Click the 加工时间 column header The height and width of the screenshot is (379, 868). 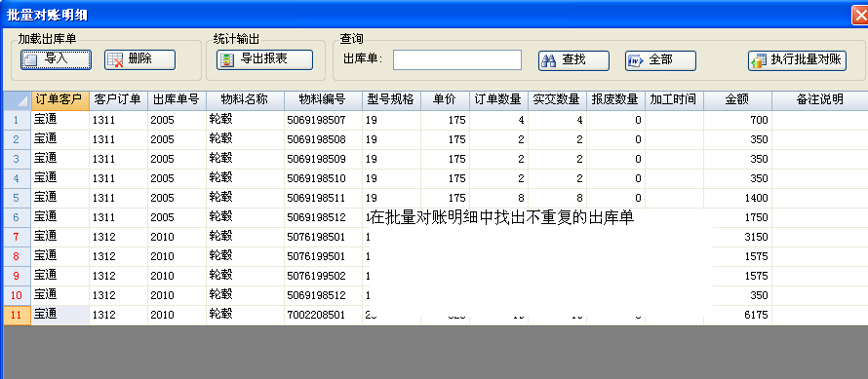pos(675,100)
